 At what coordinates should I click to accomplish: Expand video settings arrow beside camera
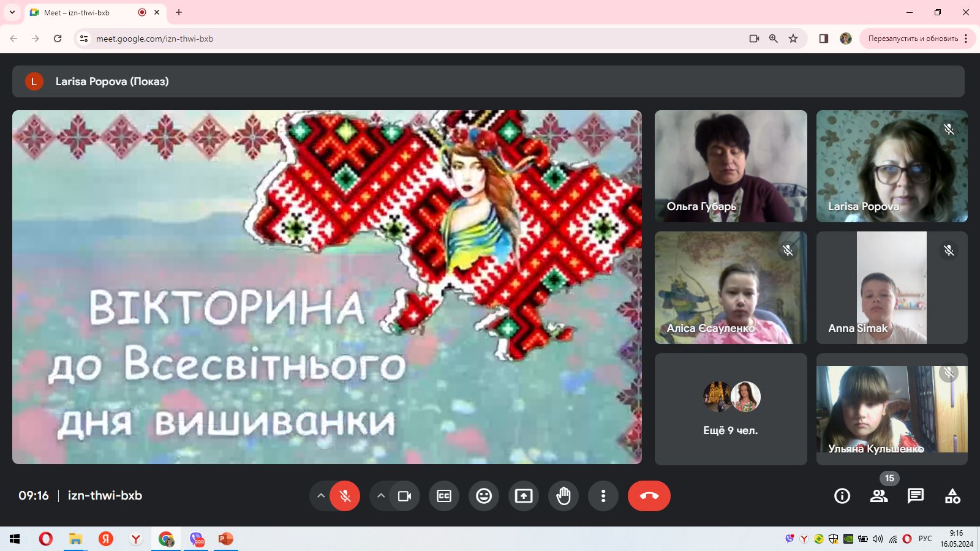pyautogui.click(x=381, y=496)
